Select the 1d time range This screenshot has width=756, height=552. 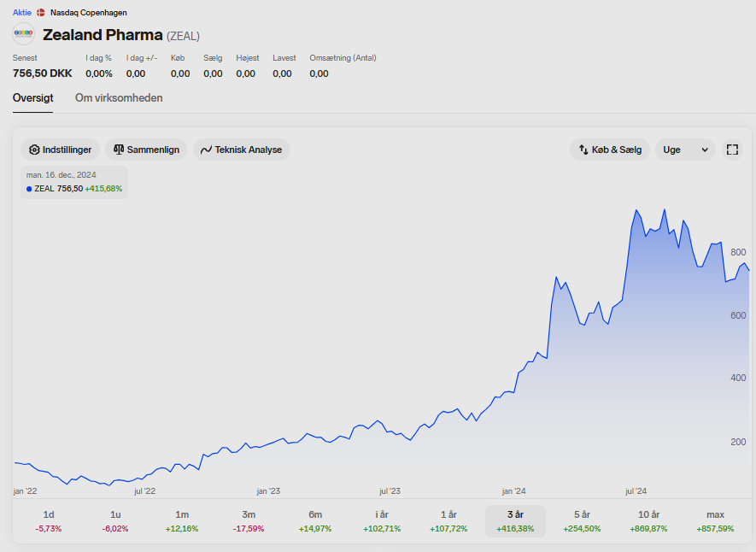coord(49,521)
